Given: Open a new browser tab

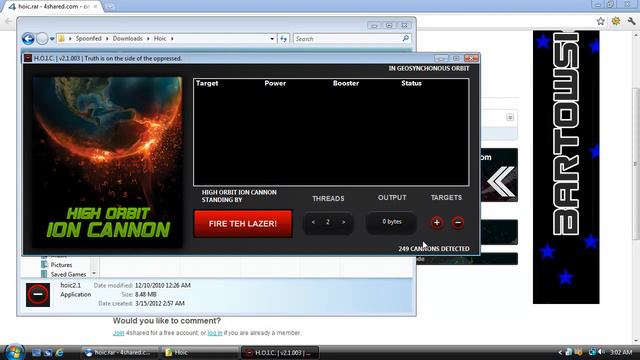Looking at the screenshot, I should (x=110, y=7).
